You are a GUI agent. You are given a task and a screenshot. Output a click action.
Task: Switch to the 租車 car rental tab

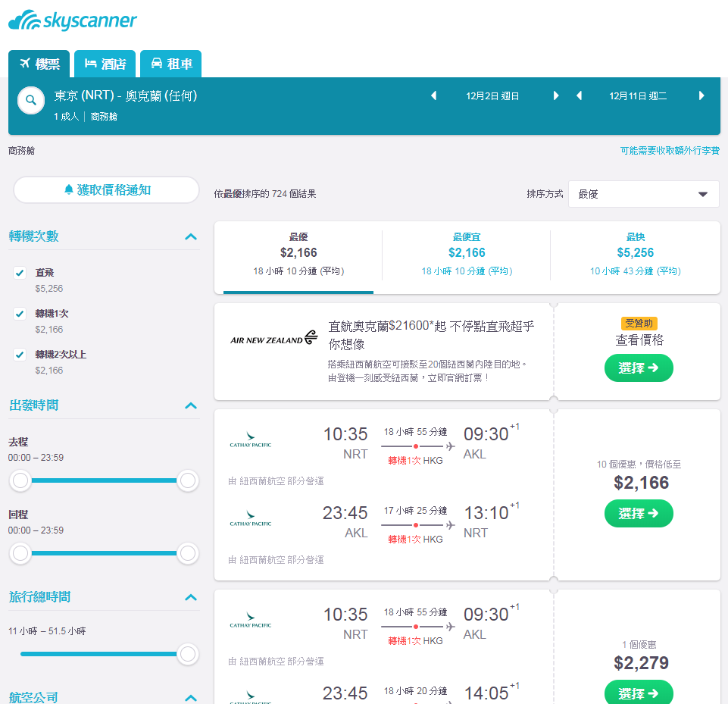(x=171, y=64)
